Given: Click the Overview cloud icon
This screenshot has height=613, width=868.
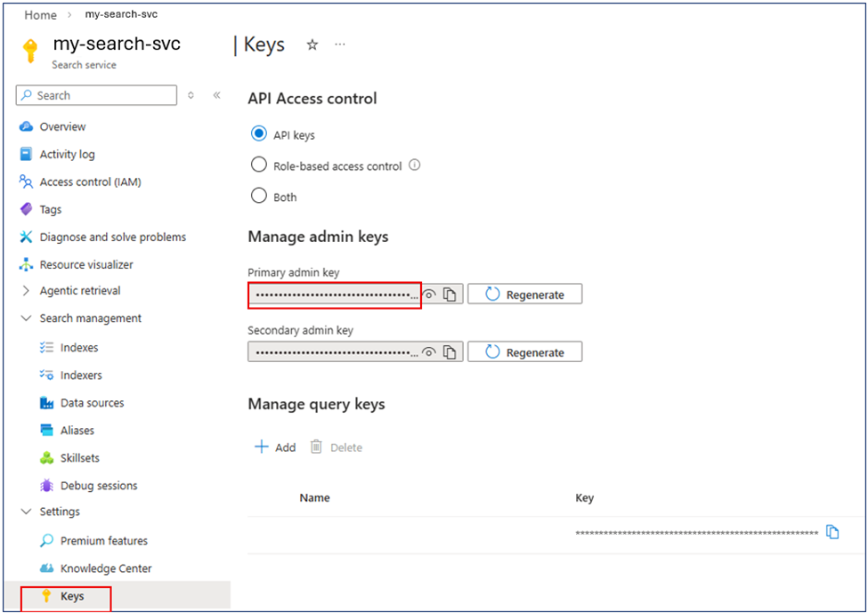Looking at the screenshot, I should (26, 126).
